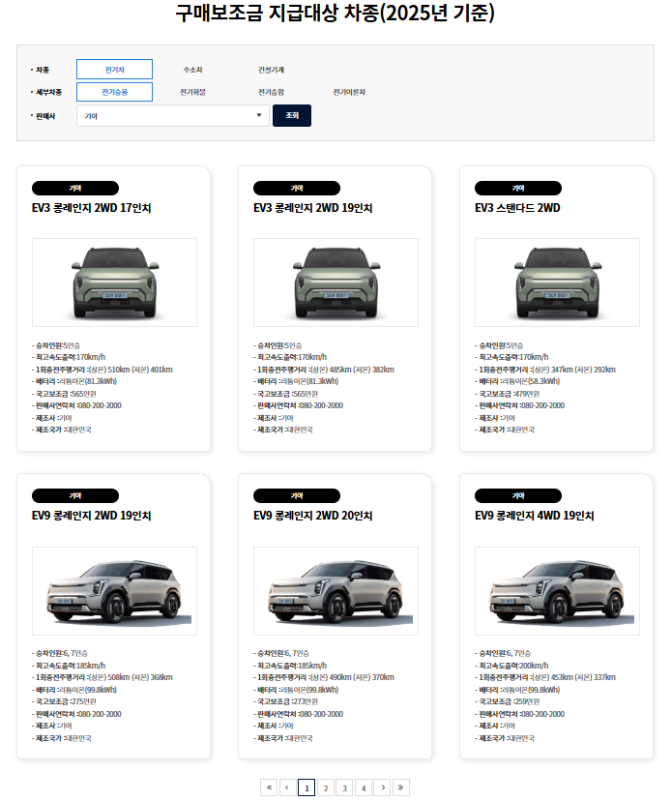Click the EV9 롱레인지 2WD 19인치 car image

[114, 591]
